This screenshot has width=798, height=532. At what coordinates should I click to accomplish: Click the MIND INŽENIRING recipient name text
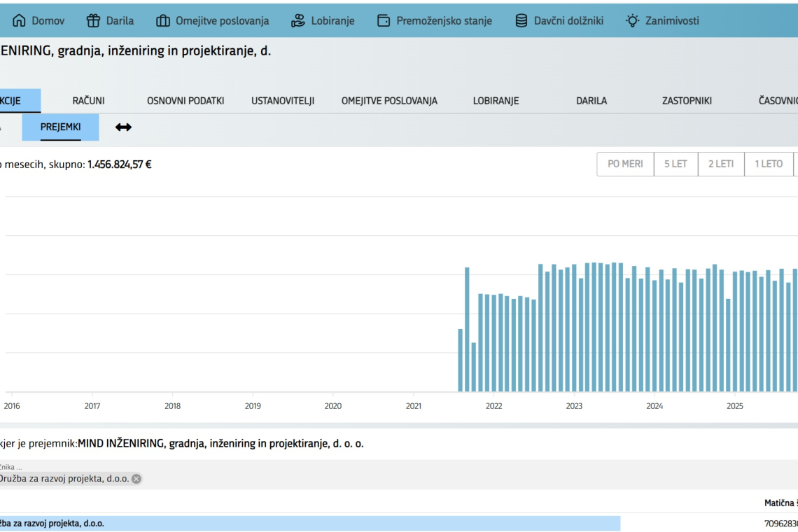pyautogui.click(x=220, y=443)
